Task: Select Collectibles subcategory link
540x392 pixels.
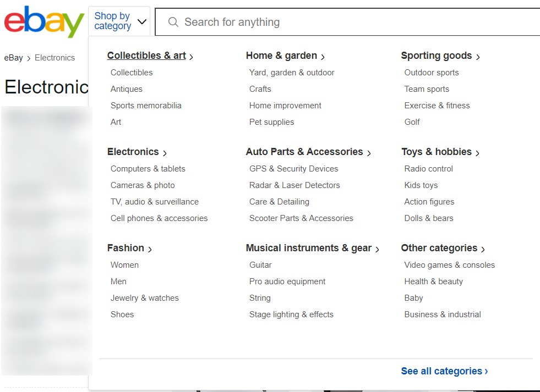Action: (x=132, y=73)
